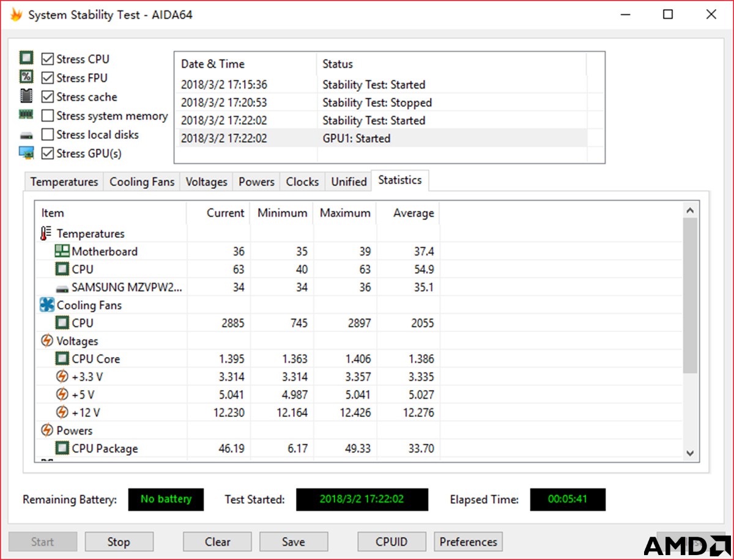Click the monitor icon beside Stress GPU(s)

(26, 153)
